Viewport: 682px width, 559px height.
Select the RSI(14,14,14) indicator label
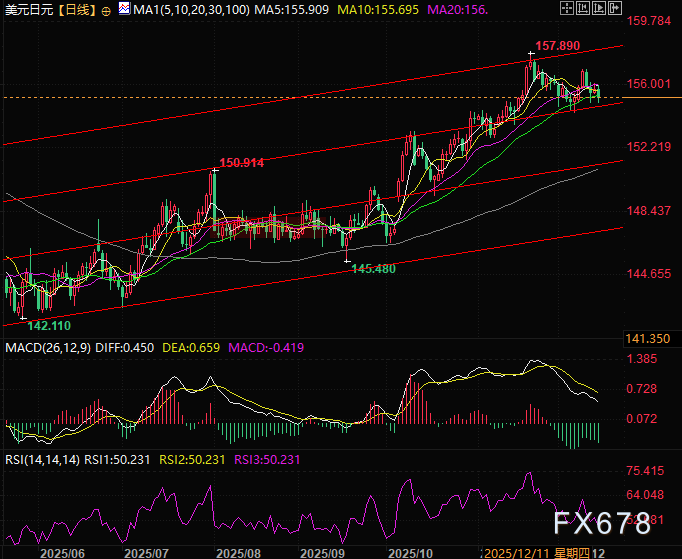(x=42, y=459)
